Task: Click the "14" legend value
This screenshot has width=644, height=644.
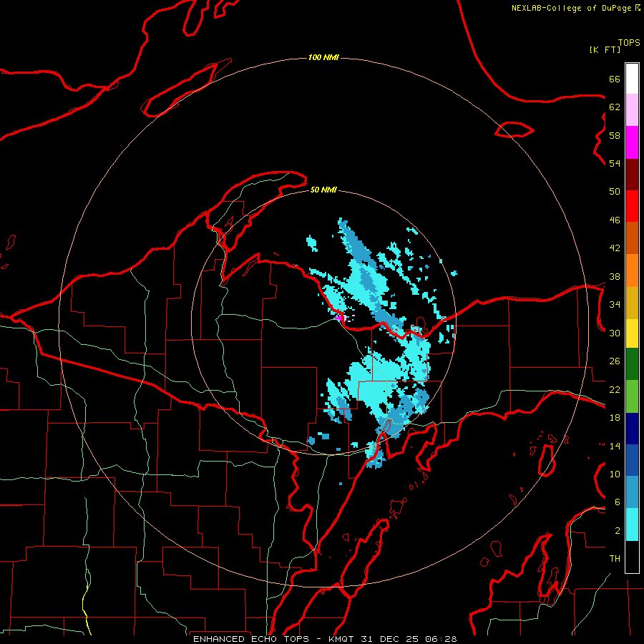Action: (x=615, y=446)
